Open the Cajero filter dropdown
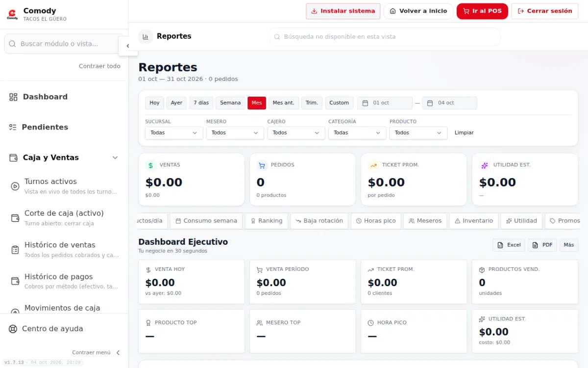This screenshot has width=588, height=368. (x=296, y=133)
